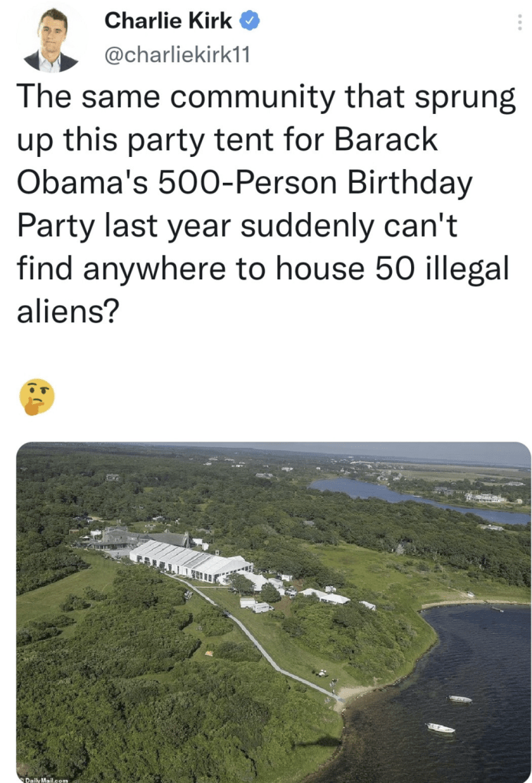
Task: Click the lower white boat in photo
Action: pyautogui.click(x=441, y=728)
